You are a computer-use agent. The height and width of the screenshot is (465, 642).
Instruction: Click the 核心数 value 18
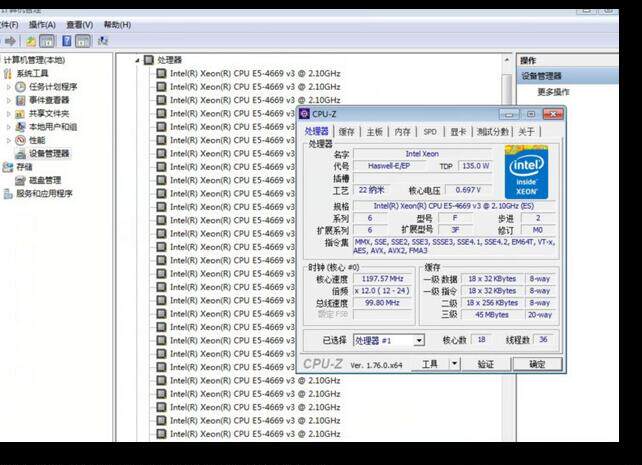482,339
